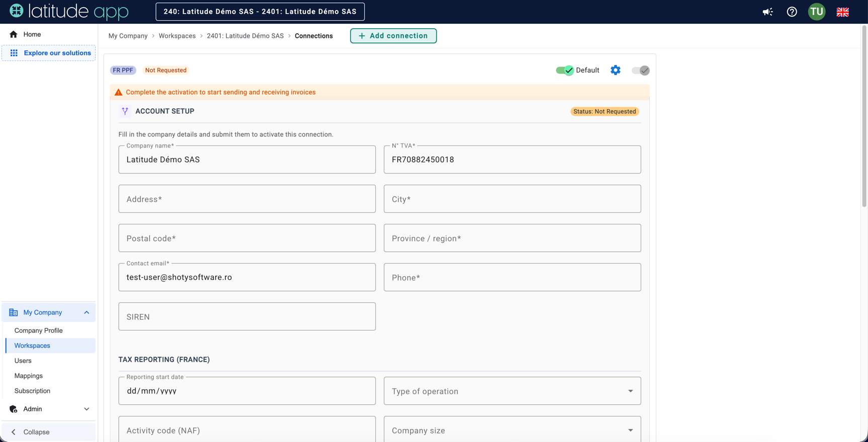This screenshot has height=442, width=868.
Task: Click the Collapse sidebar button
Action: pyautogui.click(x=49, y=432)
